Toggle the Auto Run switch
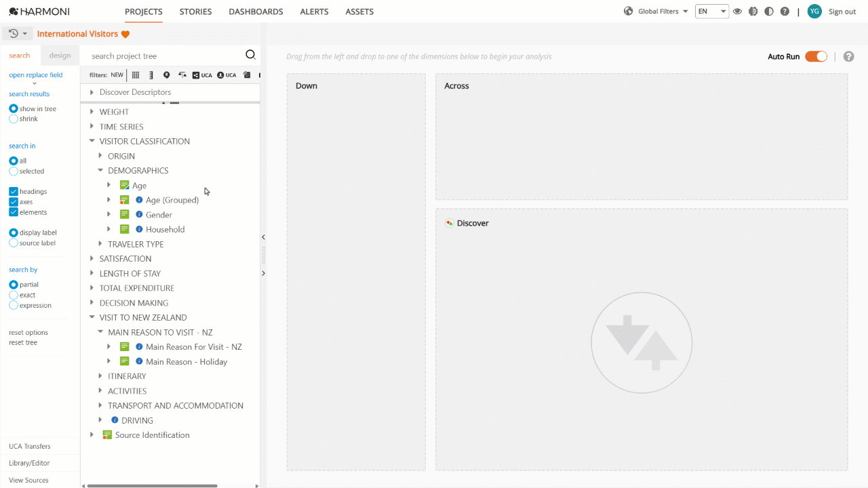The image size is (868, 488). tap(816, 56)
